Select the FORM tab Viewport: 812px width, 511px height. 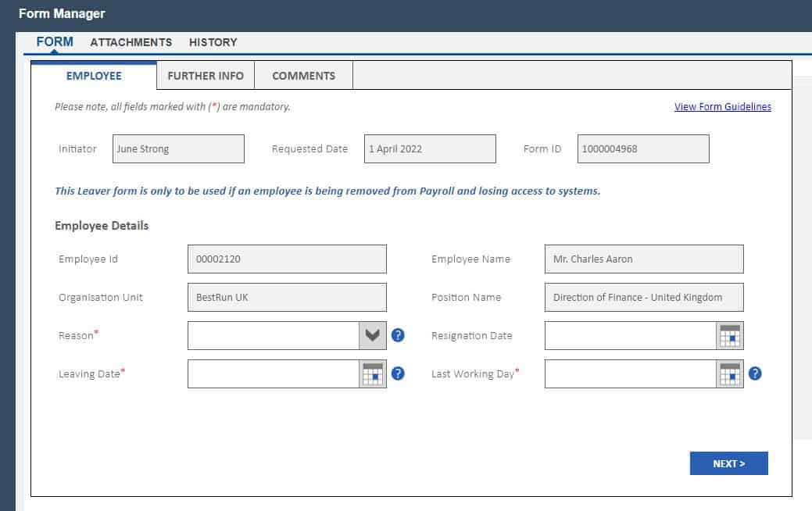[x=55, y=42]
